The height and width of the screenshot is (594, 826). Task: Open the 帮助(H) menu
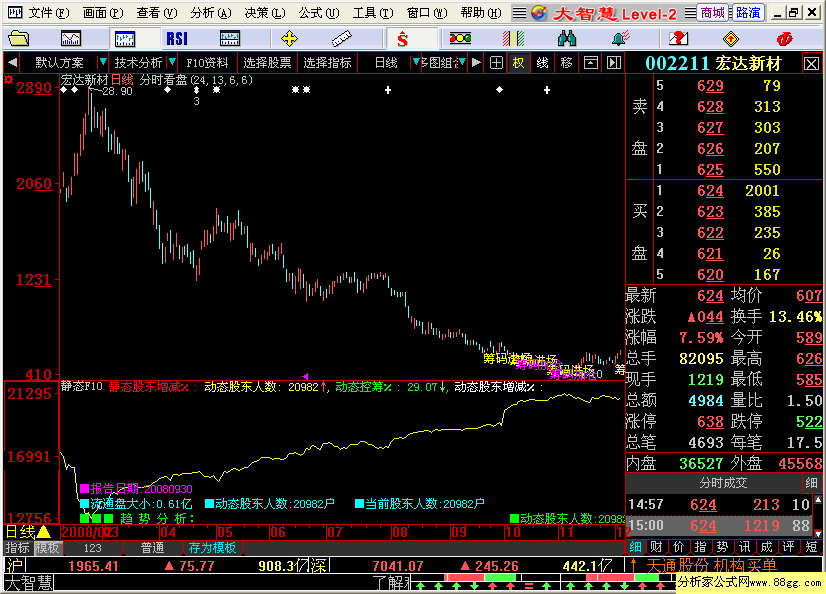480,13
